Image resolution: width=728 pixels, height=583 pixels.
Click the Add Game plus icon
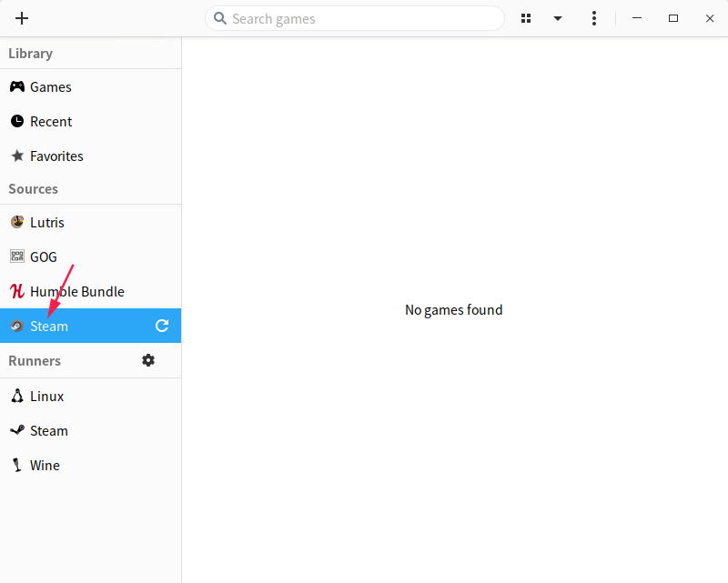22,18
